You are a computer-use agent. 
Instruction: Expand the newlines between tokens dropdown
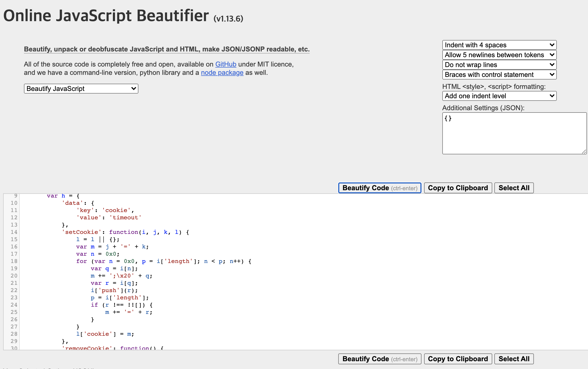point(499,55)
